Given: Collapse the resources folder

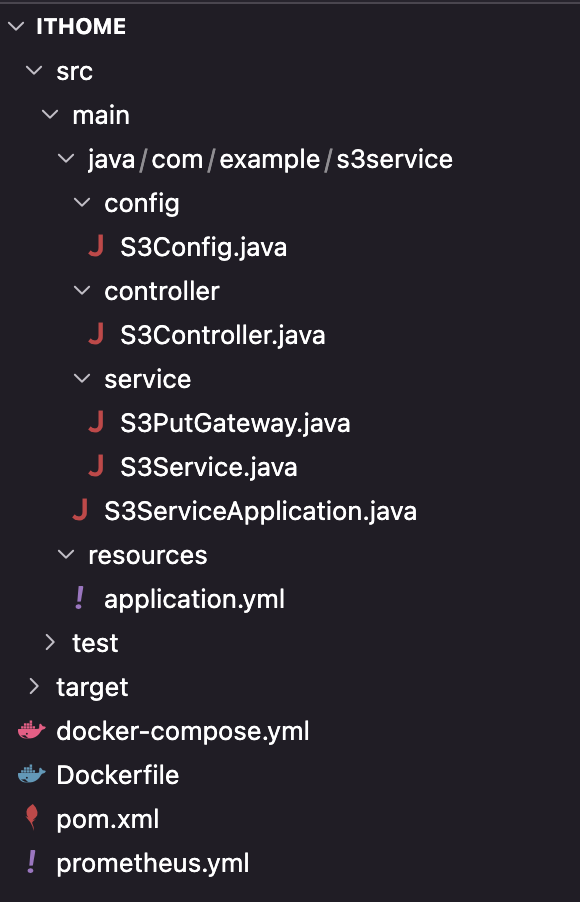Looking at the screenshot, I should (x=66, y=555).
